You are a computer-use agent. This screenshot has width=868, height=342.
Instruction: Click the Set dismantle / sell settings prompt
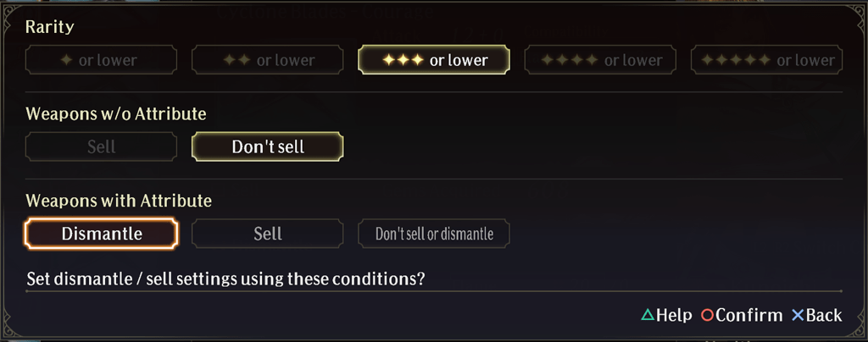click(225, 279)
